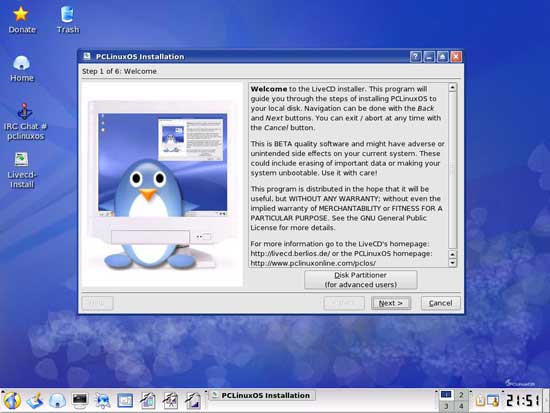The height and width of the screenshot is (413, 550).
Task: Switch to virtual desktop 2 in pager
Action: pyautogui.click(x=461, y=395)
